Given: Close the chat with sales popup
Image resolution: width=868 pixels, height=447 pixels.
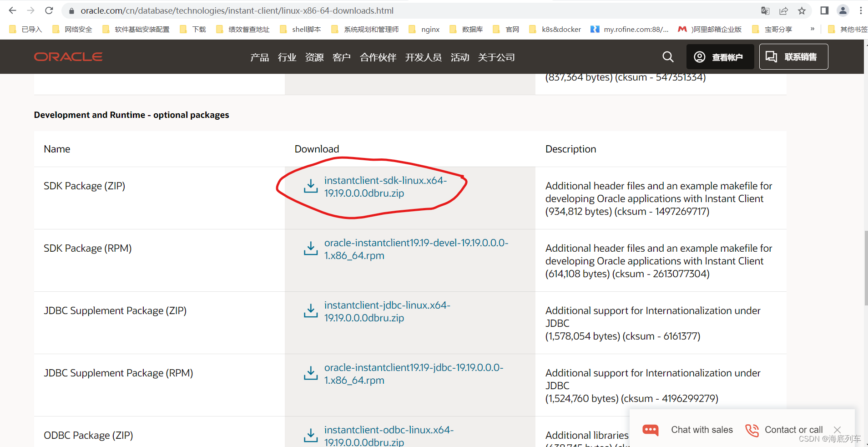Looking at the screenshot, I should [837, 430].
